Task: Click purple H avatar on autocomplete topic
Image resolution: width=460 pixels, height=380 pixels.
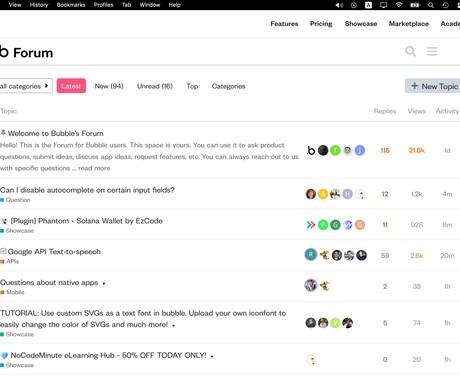Action: (347, 194)
